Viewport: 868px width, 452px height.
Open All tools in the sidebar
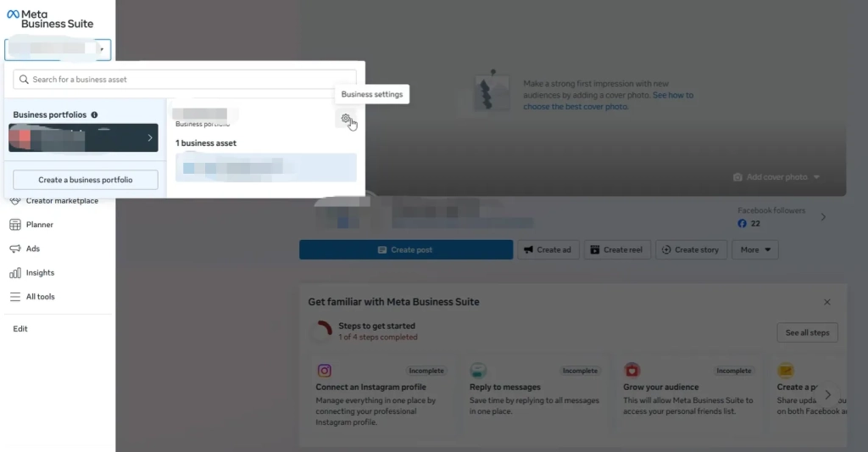[x=40, y=296]
